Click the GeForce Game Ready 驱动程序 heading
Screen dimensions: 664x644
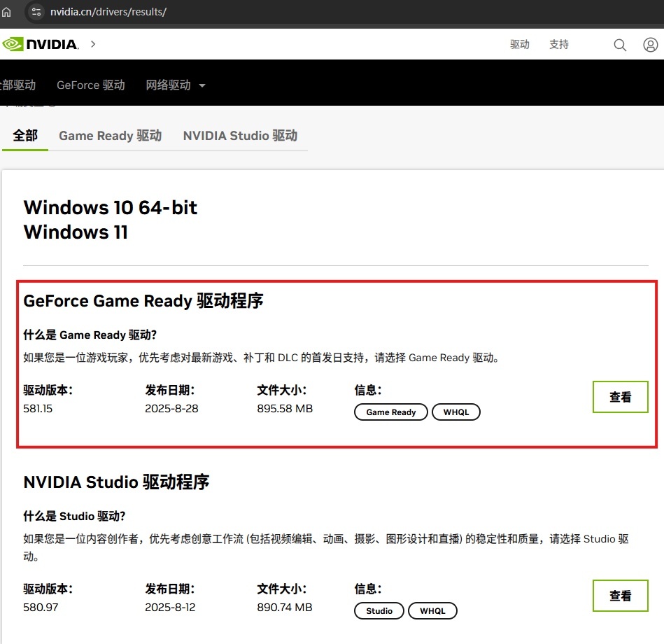click(143, 301)
